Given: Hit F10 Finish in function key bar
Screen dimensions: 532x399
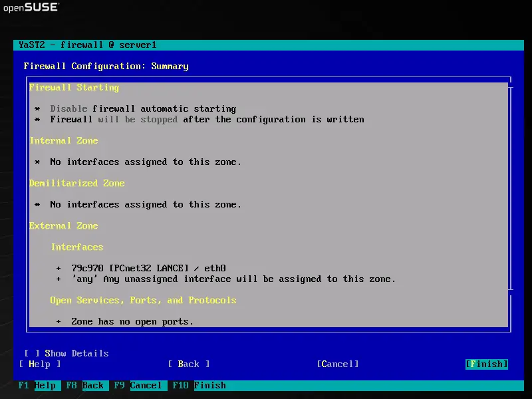Looking at the screenshot, I should (199, 385).
